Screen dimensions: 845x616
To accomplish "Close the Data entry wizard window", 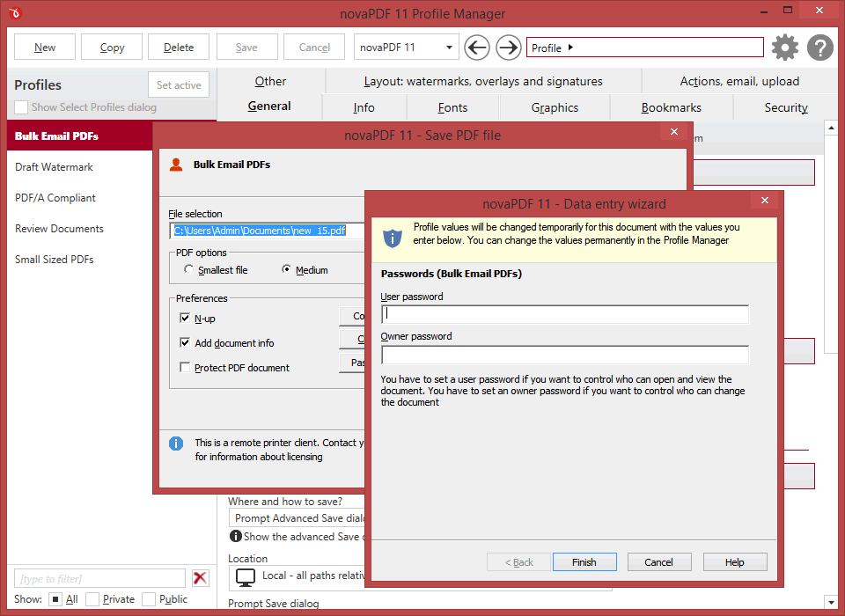I will 765,201.
